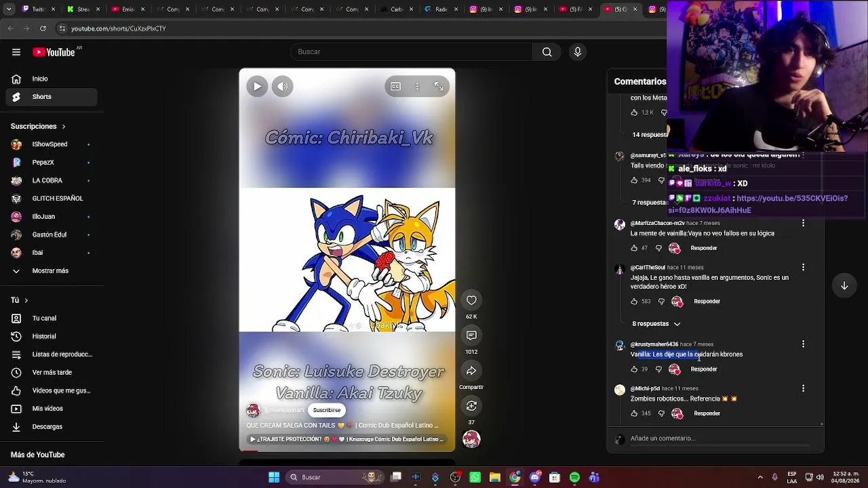Open options for @CarlTheSoul's comment
Image resolution: width=868 pixels, height=488 pixels.
pos(803,267)
